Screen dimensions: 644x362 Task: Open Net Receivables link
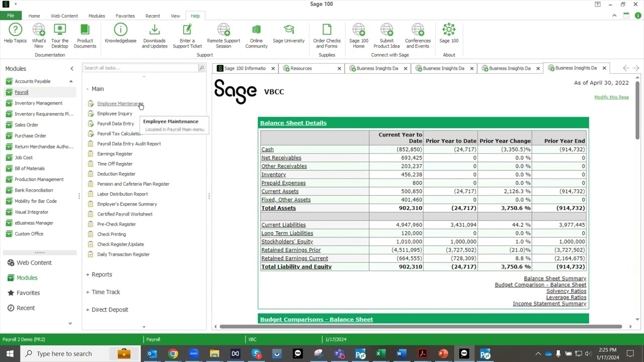(281, 158)
